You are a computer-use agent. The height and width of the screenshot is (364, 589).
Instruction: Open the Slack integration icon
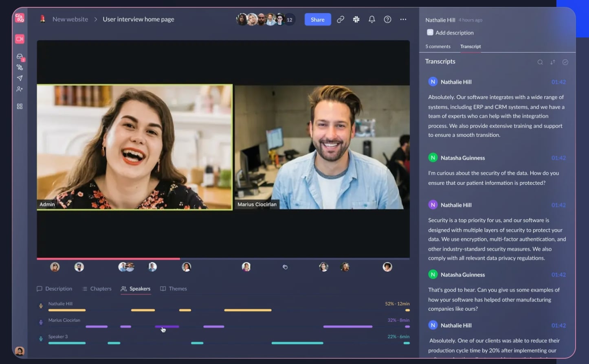(356, 19)
